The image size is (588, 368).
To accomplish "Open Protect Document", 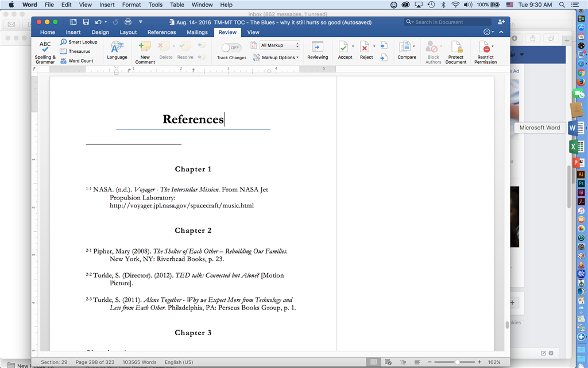I will pos(456,52).
